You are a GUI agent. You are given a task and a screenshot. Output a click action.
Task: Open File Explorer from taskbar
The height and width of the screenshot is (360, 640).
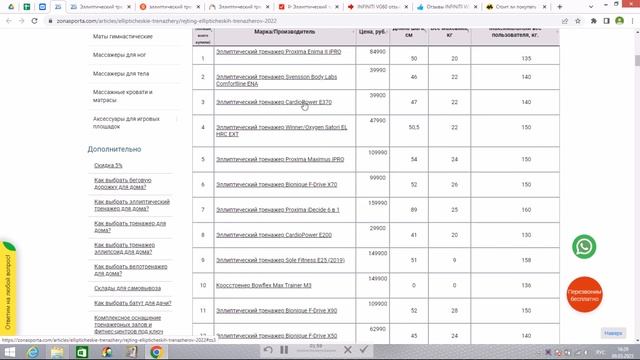point(58,352)
